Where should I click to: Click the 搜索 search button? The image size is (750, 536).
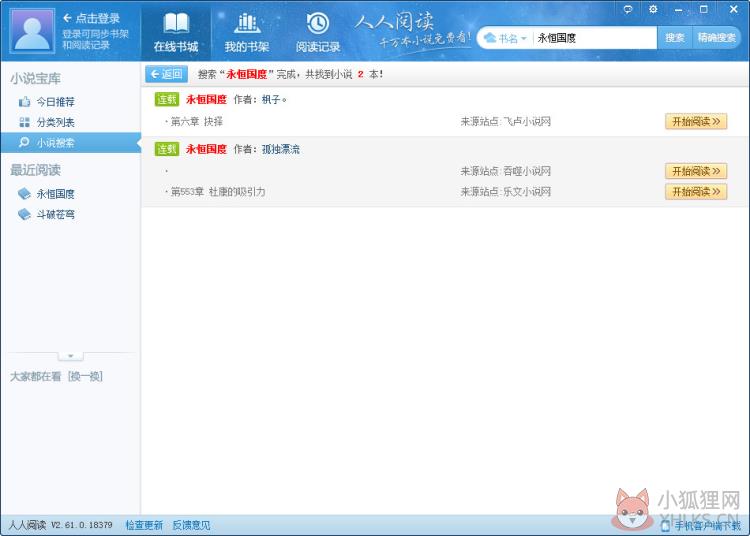(674, 38)
